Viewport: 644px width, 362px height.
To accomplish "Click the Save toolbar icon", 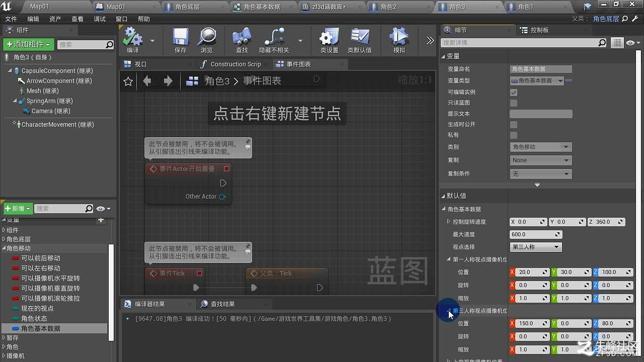I will [x=180, y=38].
